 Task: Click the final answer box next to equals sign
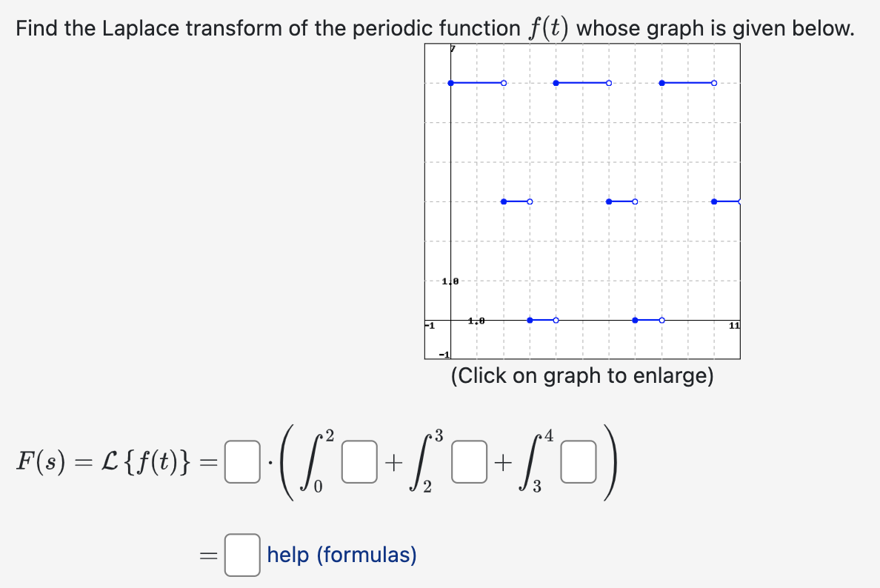pyautogui.click(x=241, y=554)
